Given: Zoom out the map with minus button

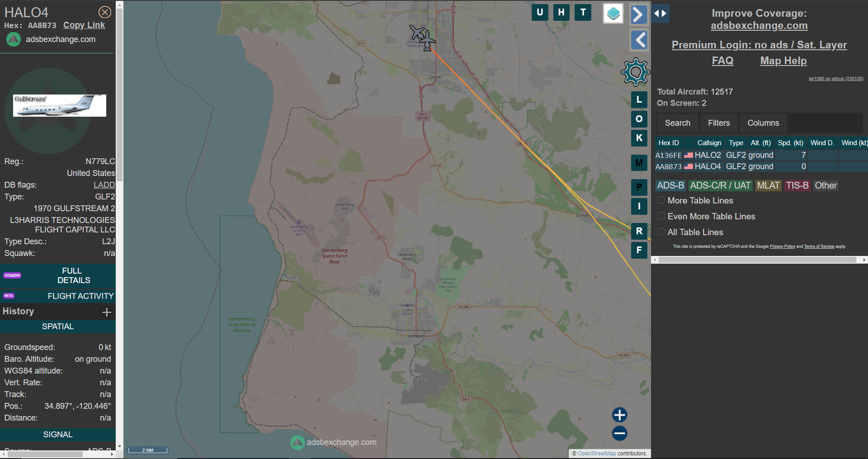Looking at the screenshot, I should [620, 433].
